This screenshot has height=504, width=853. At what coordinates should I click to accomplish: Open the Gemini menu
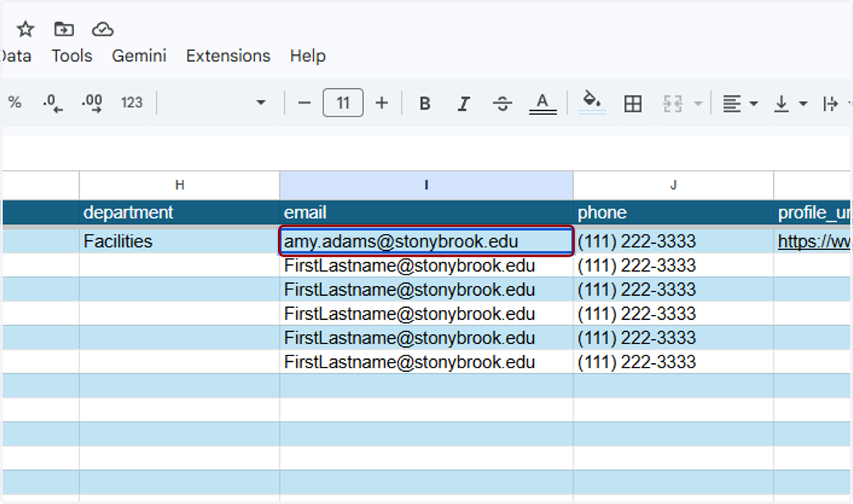pyautogui.click(x=139, y=56)
